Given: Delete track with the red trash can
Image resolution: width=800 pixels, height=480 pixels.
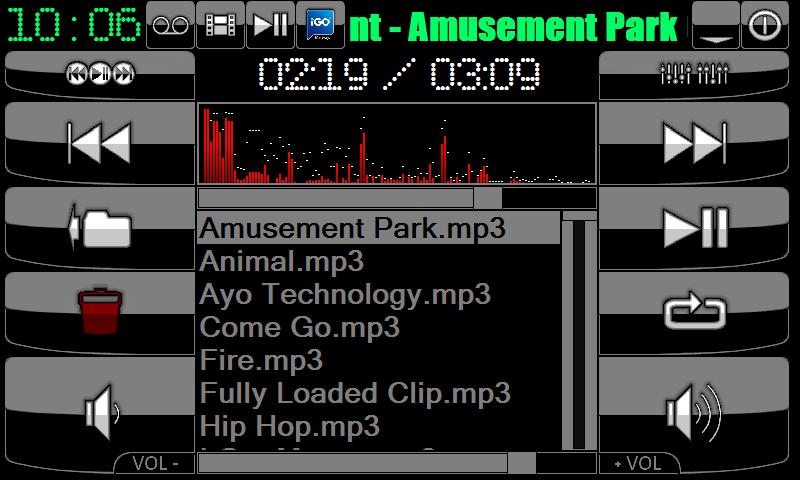Looking at the screenshot, I should coord(100,313).
